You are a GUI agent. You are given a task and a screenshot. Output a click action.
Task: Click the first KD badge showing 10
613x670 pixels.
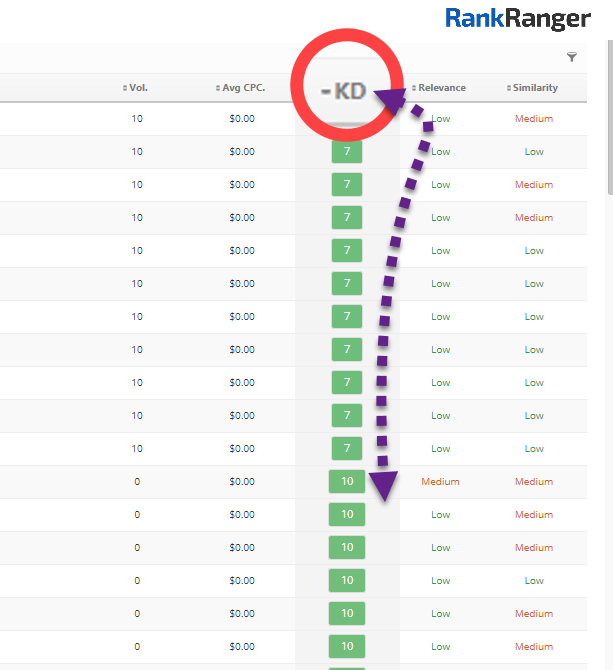click(x=346, y=482)
